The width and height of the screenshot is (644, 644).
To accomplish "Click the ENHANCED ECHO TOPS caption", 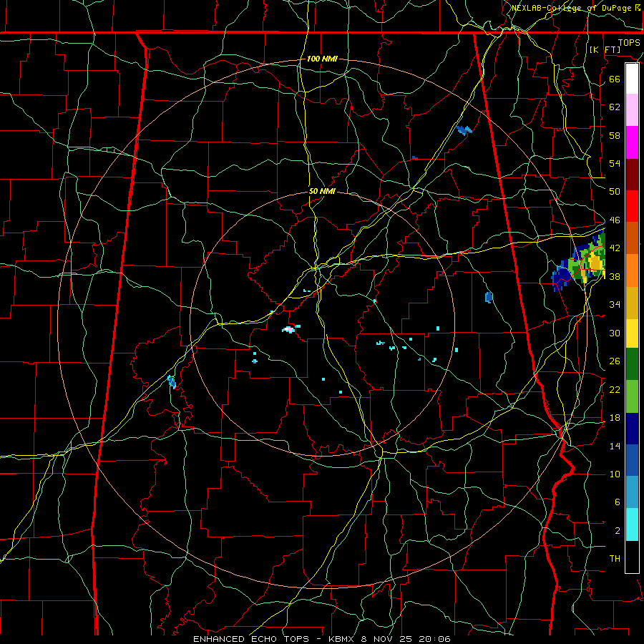I will pos(251,639).
